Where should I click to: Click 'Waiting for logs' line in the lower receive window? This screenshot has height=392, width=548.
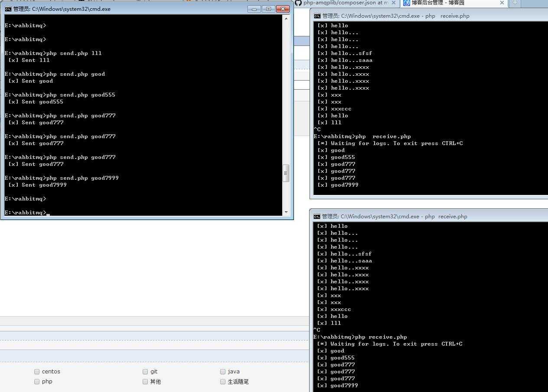390,344
